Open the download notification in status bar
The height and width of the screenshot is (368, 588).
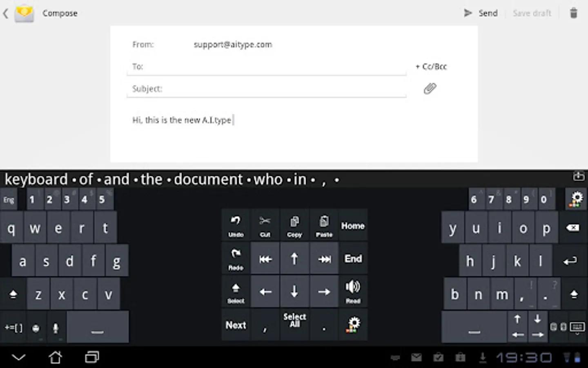tap(482, 358)
